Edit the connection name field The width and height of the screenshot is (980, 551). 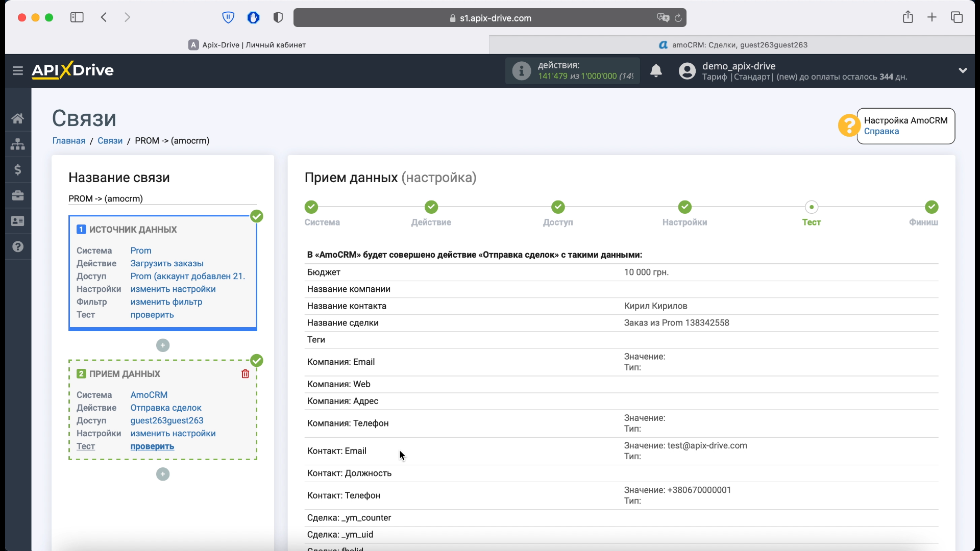click(x=163, y=198)
